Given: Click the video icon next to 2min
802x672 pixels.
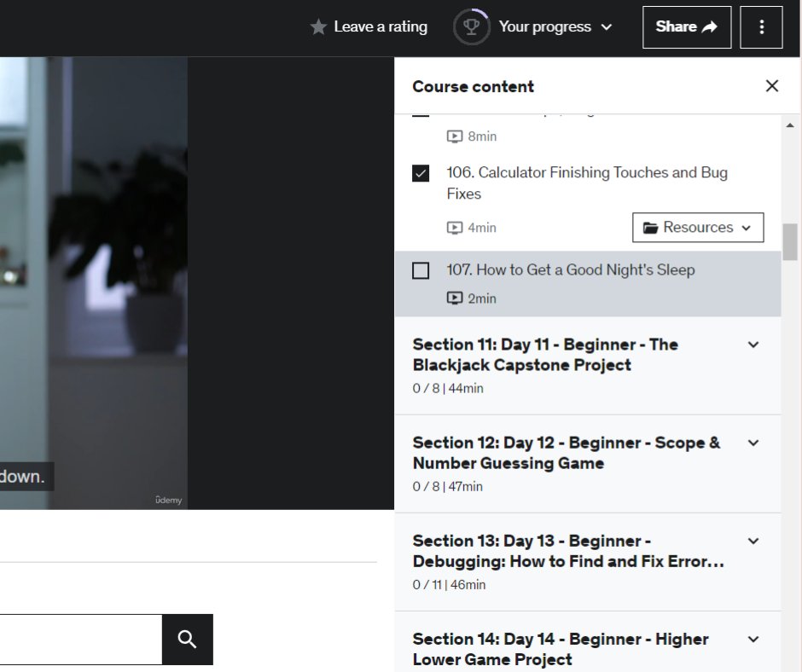Looking at the screenshot, I should [454, 298].
